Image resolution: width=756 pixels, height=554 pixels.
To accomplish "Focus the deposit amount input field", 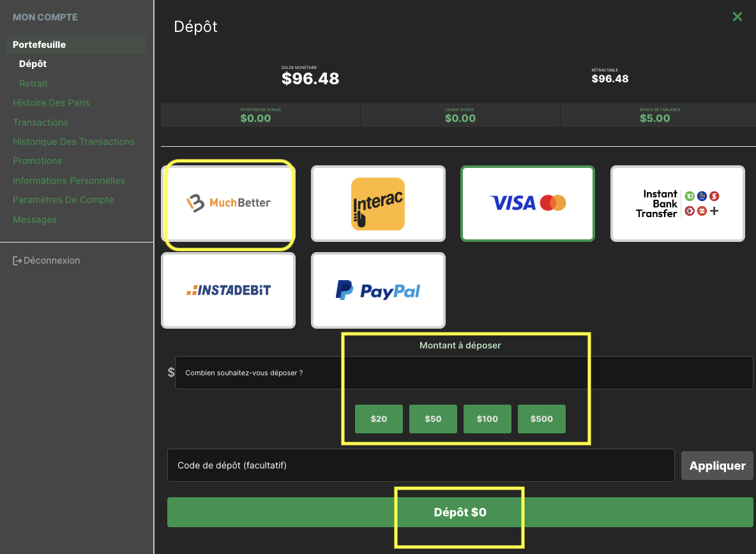I will click(464, 373).
